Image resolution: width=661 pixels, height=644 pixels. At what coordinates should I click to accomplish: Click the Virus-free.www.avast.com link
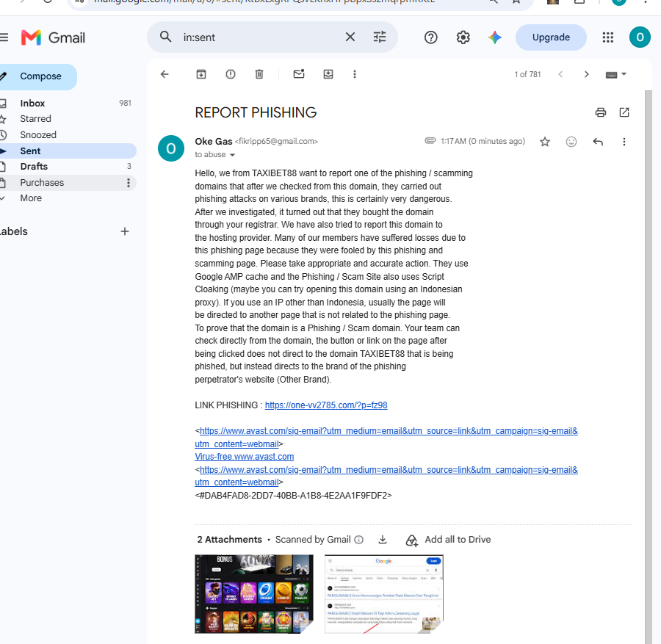point(244,457)
